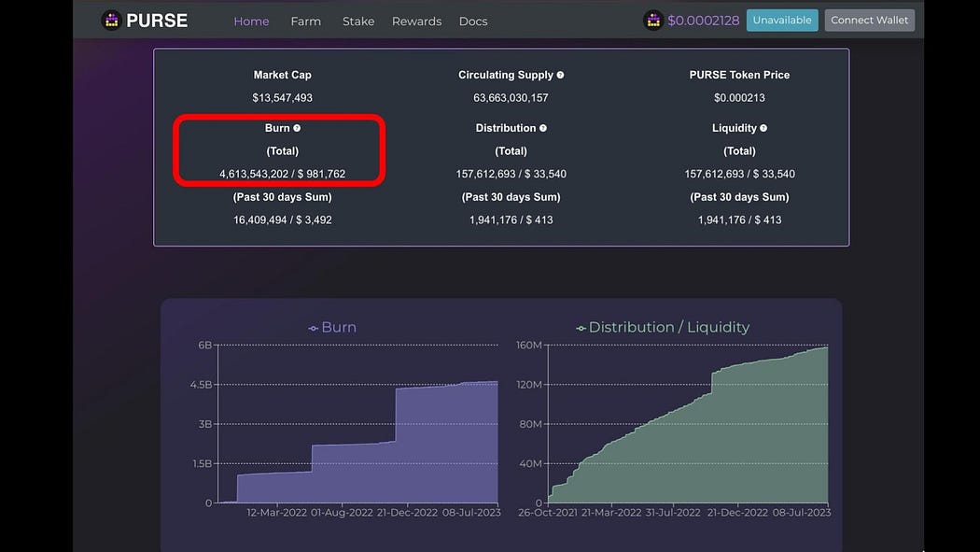Screen dimensions: 980x552
Task: Click the PURSE logo icon
Action: [x=111, y=21]
